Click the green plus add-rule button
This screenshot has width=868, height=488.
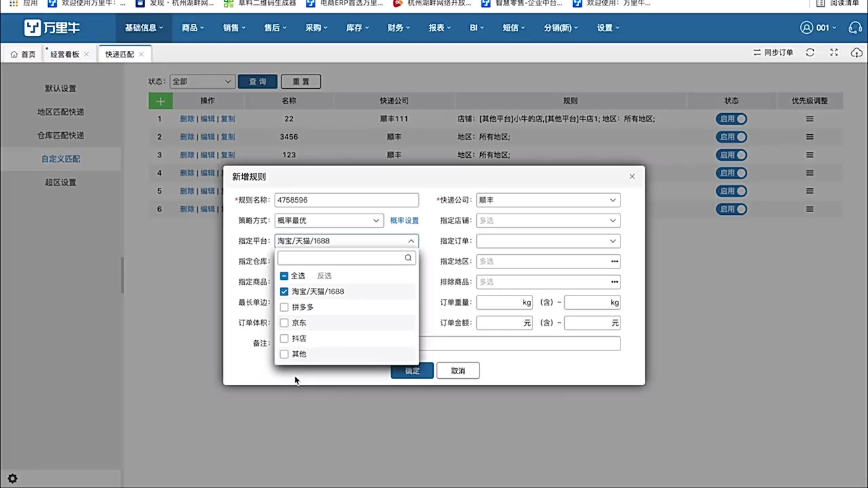click(161, 101)
